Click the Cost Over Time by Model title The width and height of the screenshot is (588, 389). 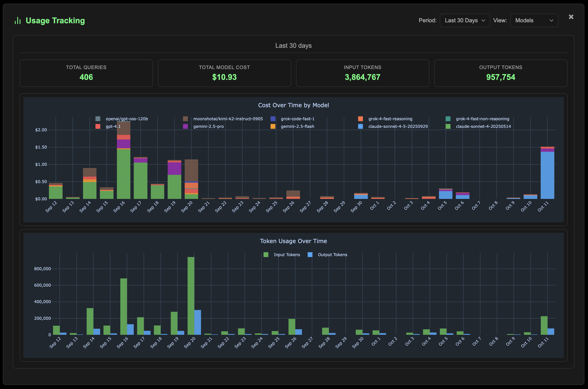[294, 105]
